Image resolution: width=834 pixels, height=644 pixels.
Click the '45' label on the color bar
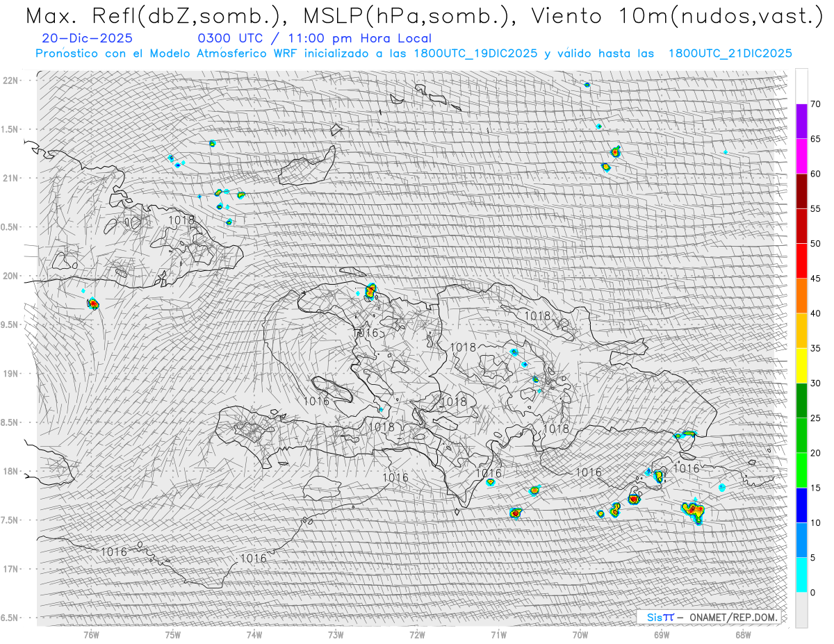point(816,279)
